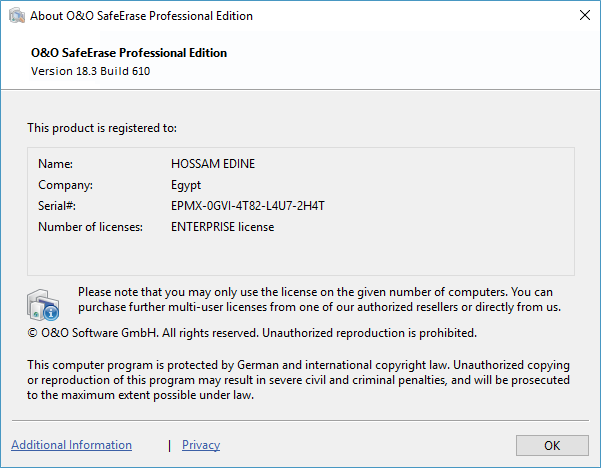The image size is (601, 468).
Task: Click the SafeErase title bar icon
Action: click(x=17, y=16)
